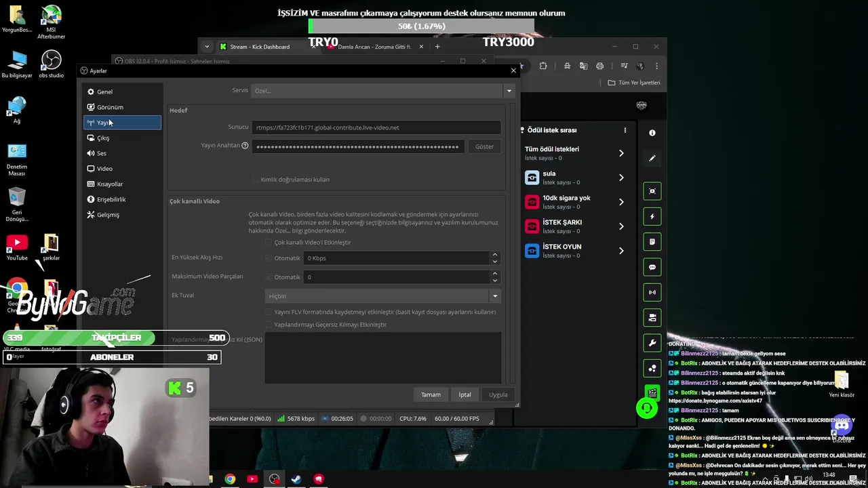Click the Kick sidebar lightning bolt icon
This screenshot has width=868, height=488.
pos(652,217)
